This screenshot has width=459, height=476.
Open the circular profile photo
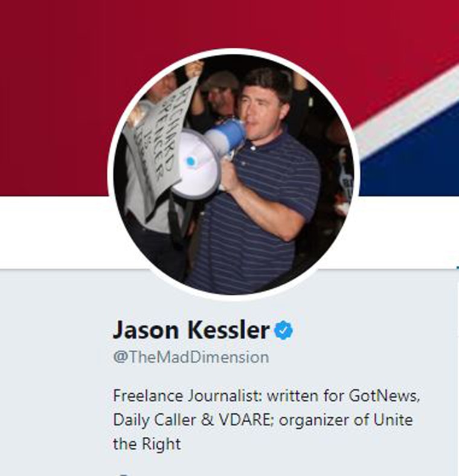point(234,175)
